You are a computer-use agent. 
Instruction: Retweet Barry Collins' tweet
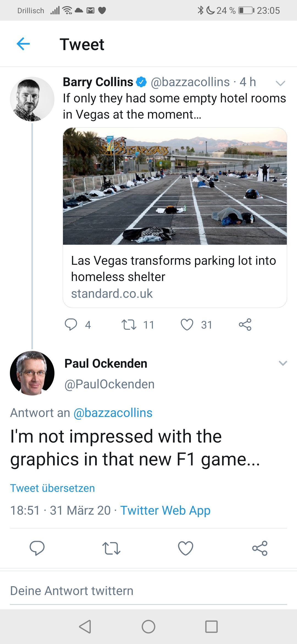click(x=129, y=324)
